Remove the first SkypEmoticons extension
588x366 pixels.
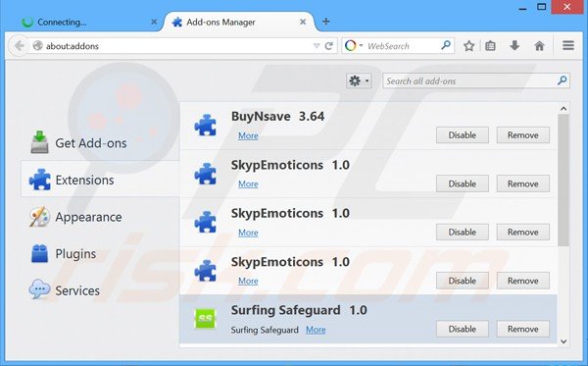[522, 183]
